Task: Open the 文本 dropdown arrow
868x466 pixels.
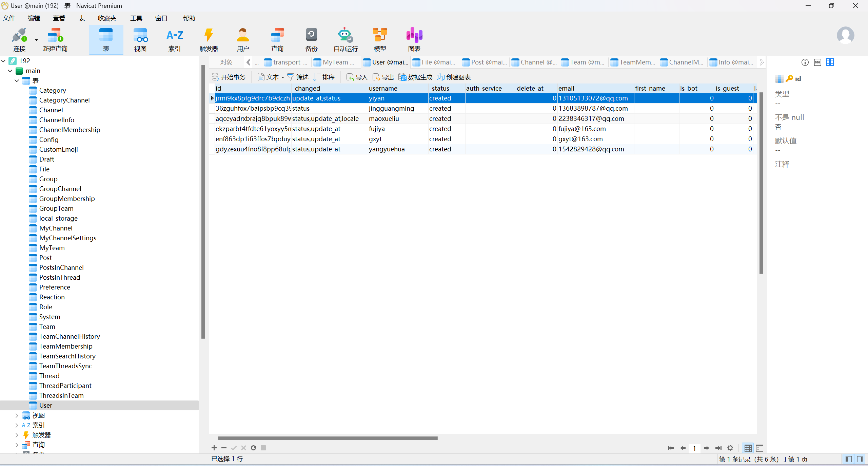Action: pyautogui.click(x=283, y=77)
